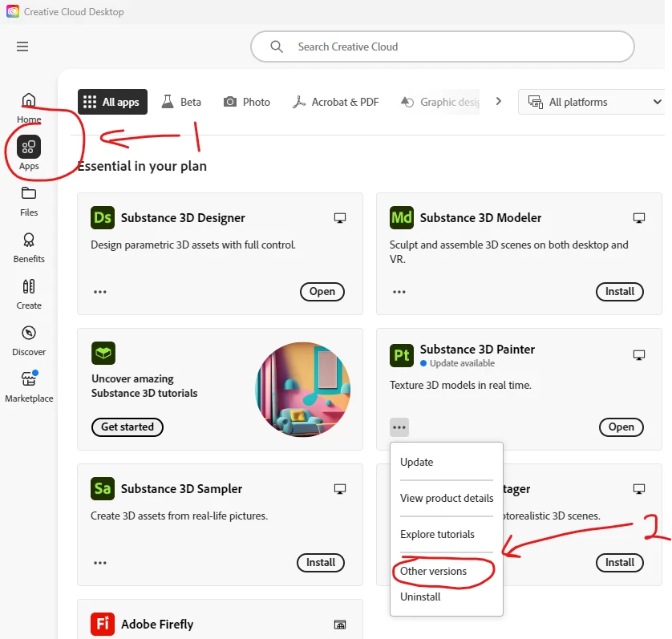Viewport: 672px width, 639px height.
Task: Open Benefits in sidebar
Action: 29,248
